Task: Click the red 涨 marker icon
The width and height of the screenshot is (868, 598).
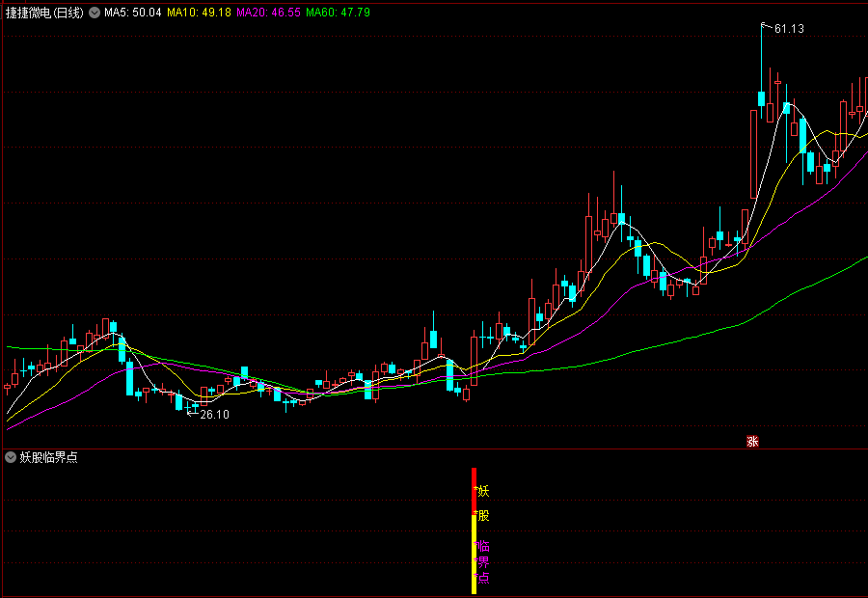Action: (752, 442)
